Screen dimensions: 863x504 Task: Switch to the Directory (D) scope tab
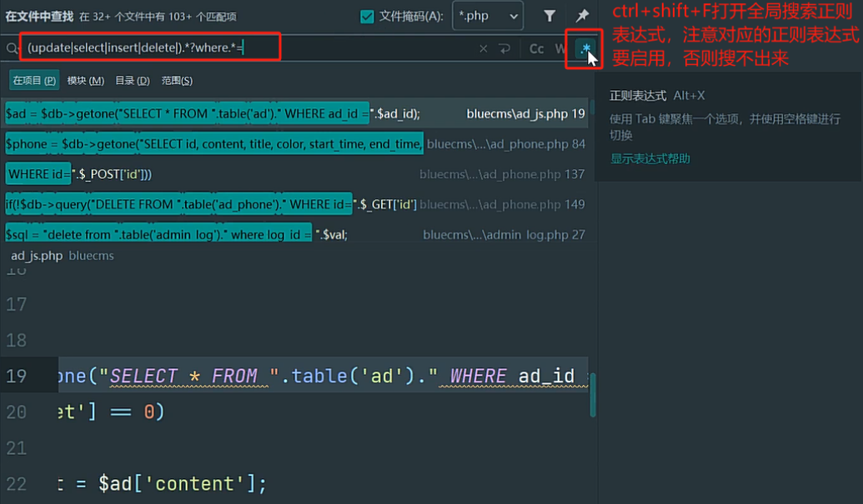132,80
